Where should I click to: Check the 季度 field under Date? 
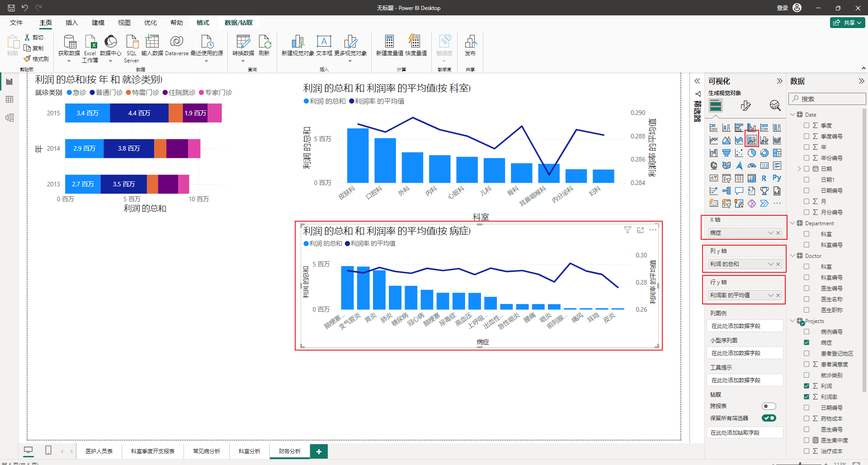click(x=807, y=125)
